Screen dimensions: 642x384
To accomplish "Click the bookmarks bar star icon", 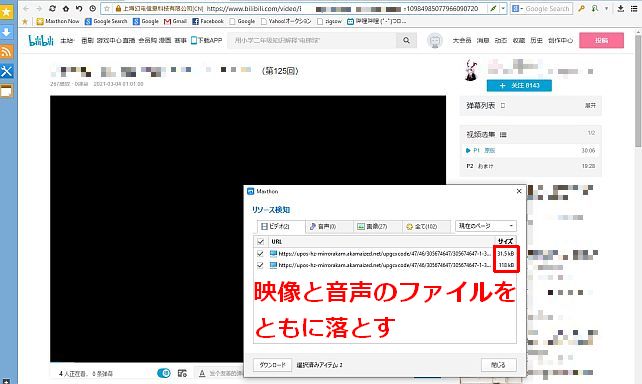I will click(25, 21).
